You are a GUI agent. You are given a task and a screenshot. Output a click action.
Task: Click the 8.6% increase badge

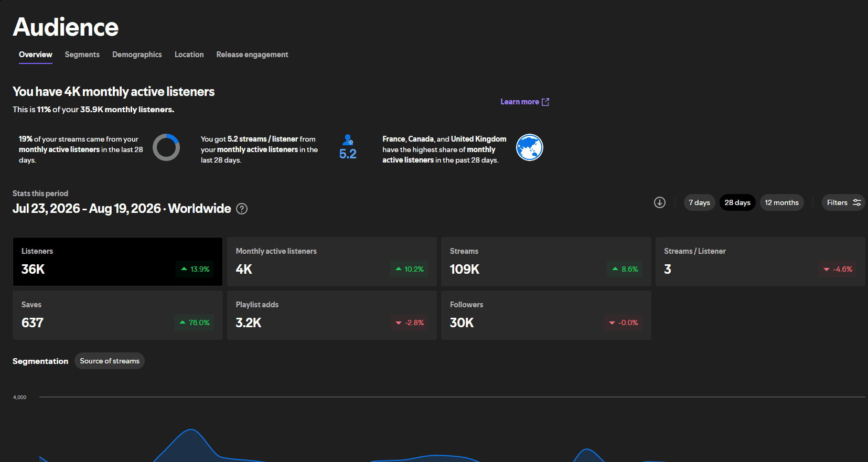624,269
